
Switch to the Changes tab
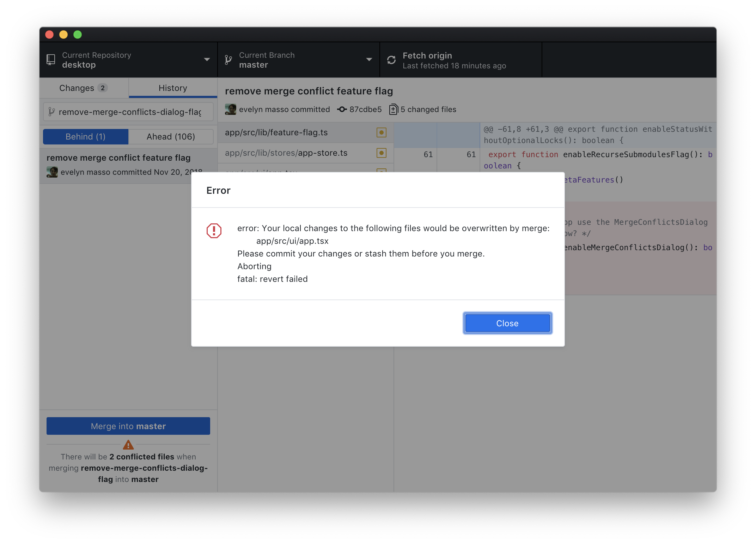point(84,88)
